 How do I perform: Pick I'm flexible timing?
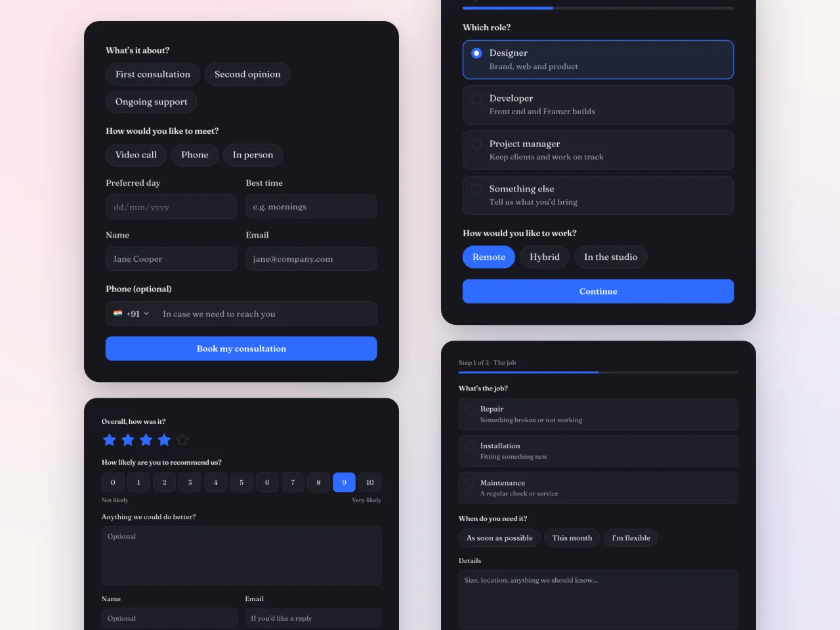coord(631,538)
